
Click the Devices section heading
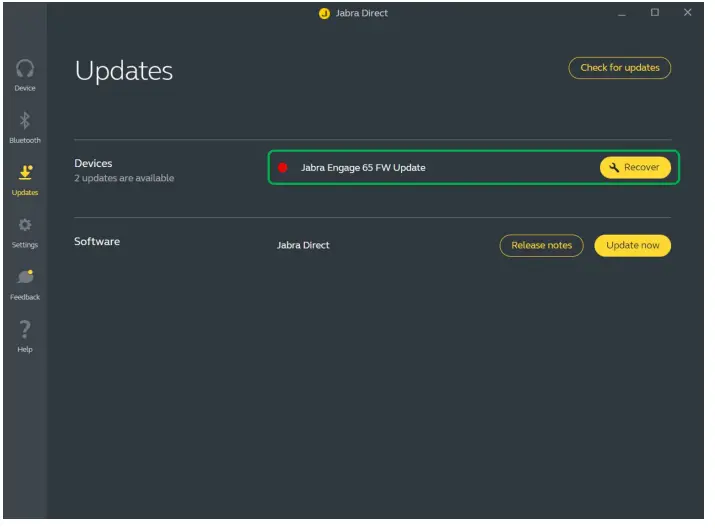[x=93, y=163]
